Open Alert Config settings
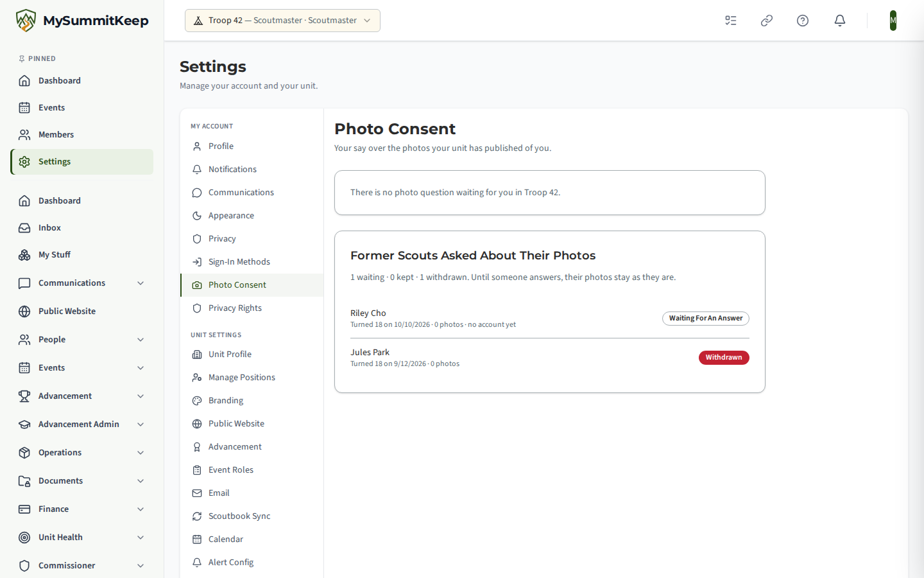This screenshot has height=578, width=924. [252, 563]
